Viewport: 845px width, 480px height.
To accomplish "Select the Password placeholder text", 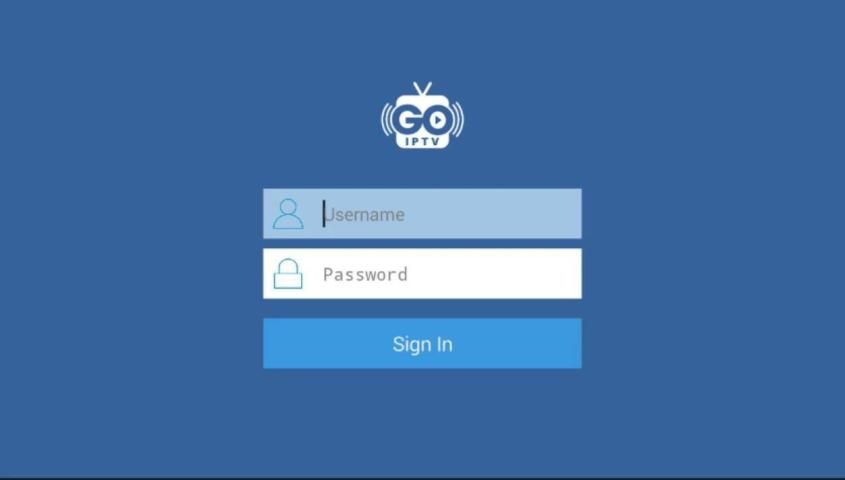I will (365, 274).
